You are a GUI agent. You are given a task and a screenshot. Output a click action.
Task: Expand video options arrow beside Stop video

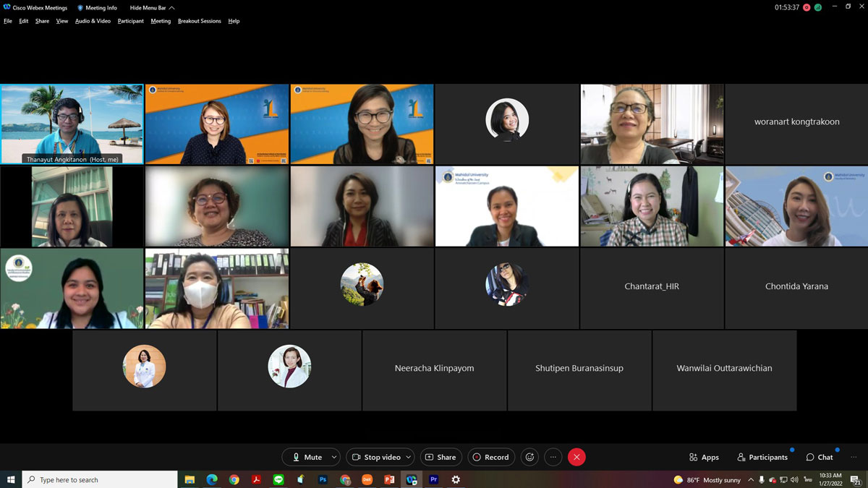pos(409,457)
